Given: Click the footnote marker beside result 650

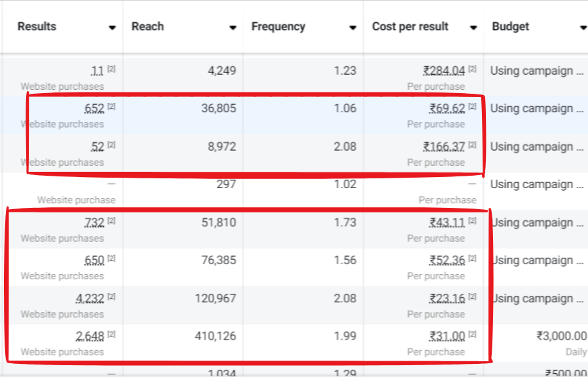Looking at the screenshot, I should coord(111,259).
